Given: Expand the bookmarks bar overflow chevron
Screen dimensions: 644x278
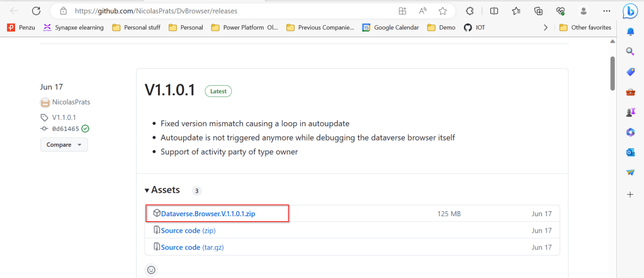Looking at the screenshot, I should (x=545, y=27).
